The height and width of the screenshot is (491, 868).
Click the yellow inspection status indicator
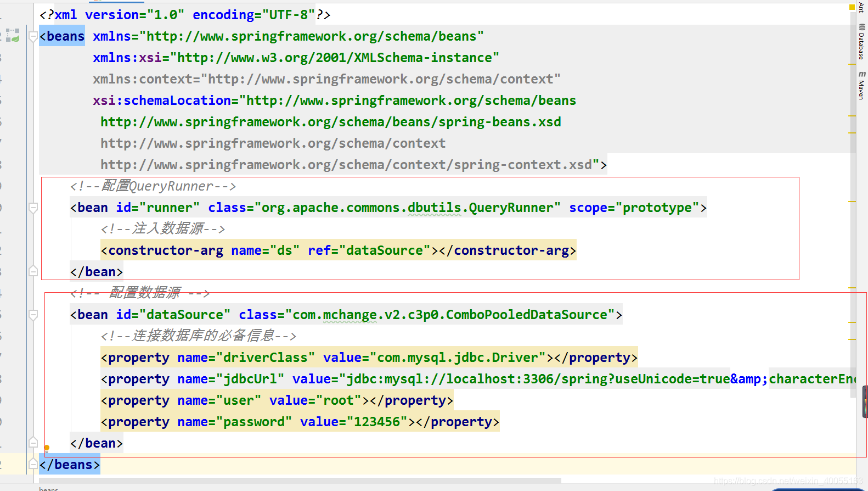tap(852, 7)
